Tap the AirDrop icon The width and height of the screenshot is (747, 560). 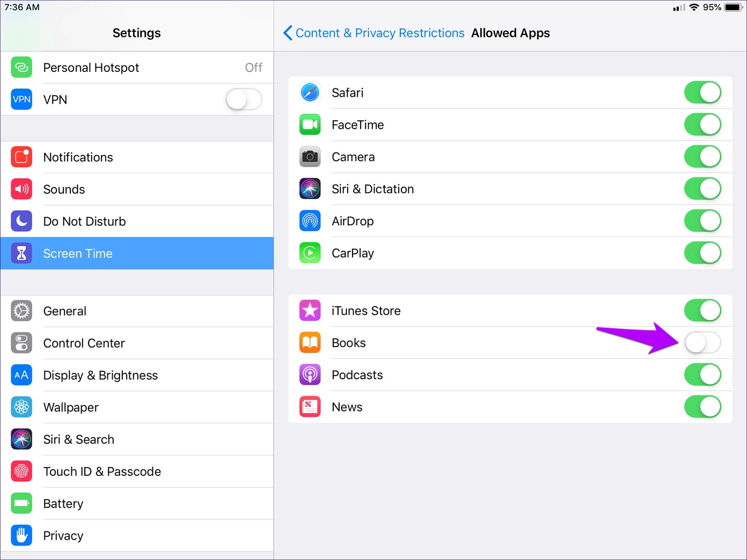(x=310, y=221)
